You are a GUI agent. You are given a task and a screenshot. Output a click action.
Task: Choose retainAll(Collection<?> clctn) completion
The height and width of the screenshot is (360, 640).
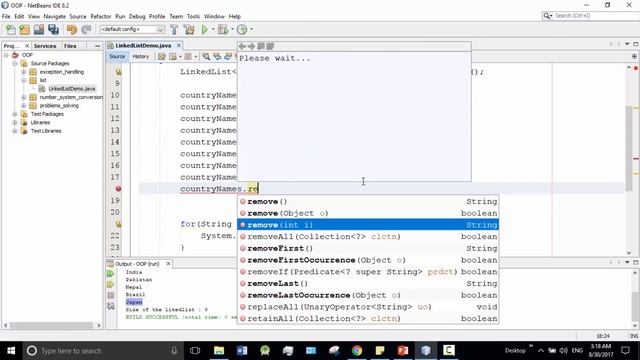tap(368, 318)
